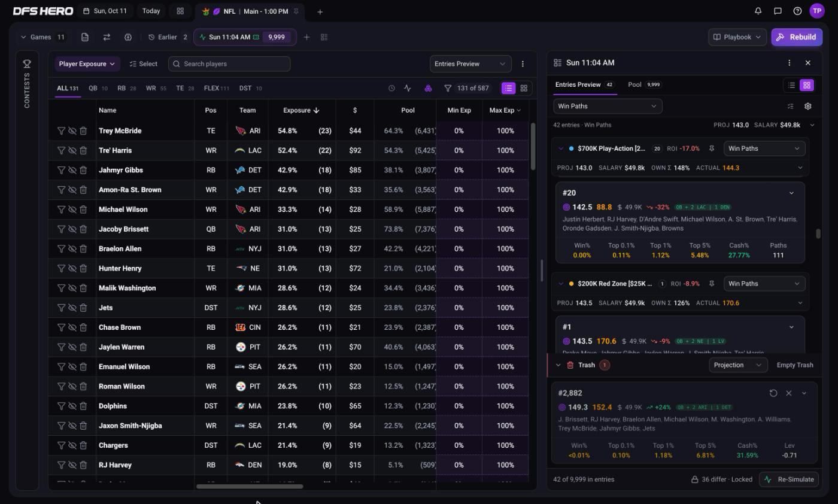The image size is (838, 504).
Task: Click the player table vertical scrollbar
Action: coord(532,147)
